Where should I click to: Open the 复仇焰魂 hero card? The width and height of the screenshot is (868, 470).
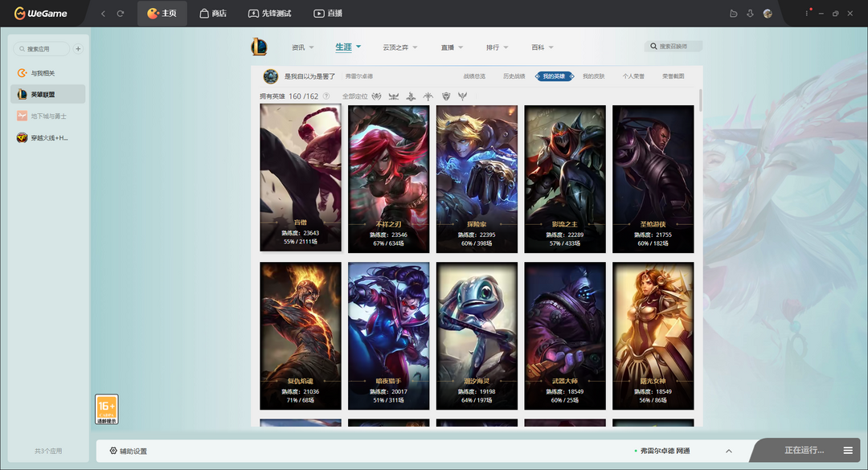(301, 336)
